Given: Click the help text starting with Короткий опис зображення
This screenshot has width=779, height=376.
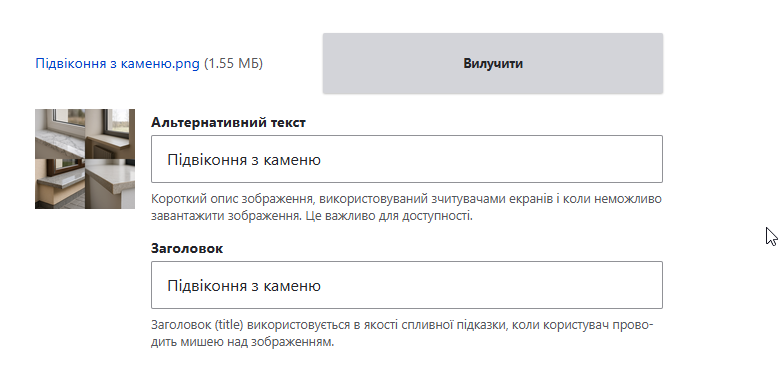Looking at the screenshot, I should pos(406,208).
